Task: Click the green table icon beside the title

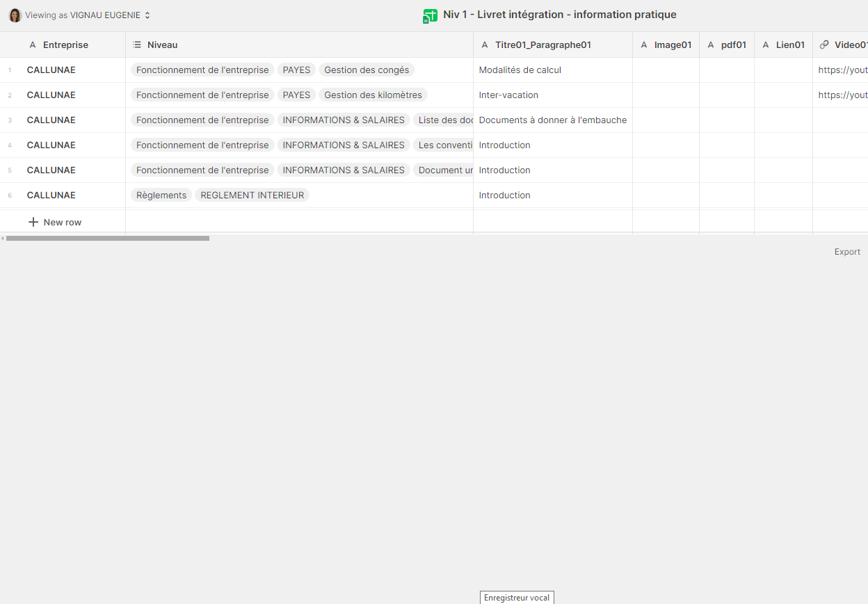Action: click(x=431, y=15)
